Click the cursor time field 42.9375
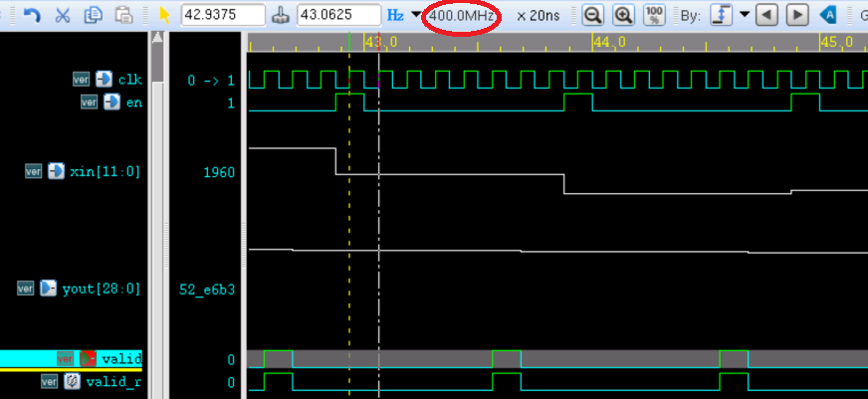Image resolution: width=868 pixels, height=399 pixels. tap(223, 16)
